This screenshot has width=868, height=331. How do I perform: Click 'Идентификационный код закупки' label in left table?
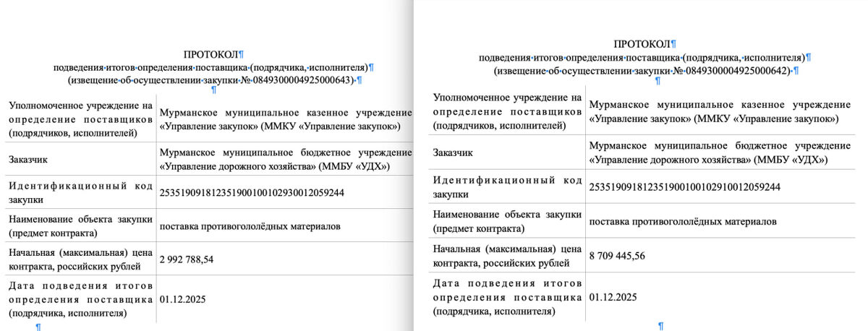pos(80,192)
